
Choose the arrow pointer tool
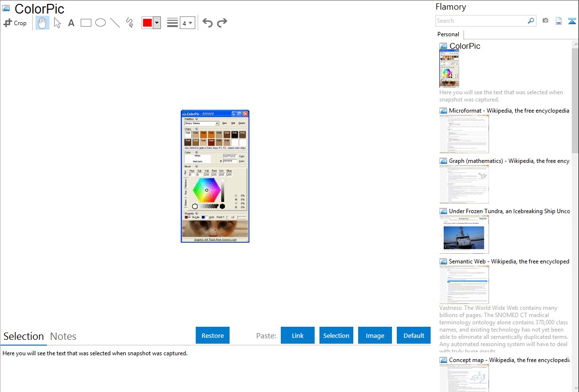[57, 23]
